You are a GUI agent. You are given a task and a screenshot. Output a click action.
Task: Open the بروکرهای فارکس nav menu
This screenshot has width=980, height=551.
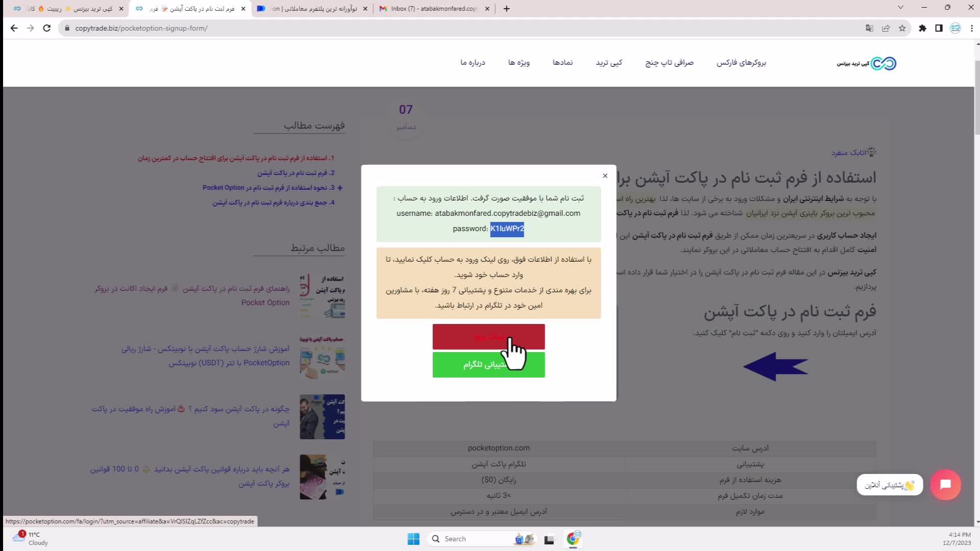[x=741, y=63]
